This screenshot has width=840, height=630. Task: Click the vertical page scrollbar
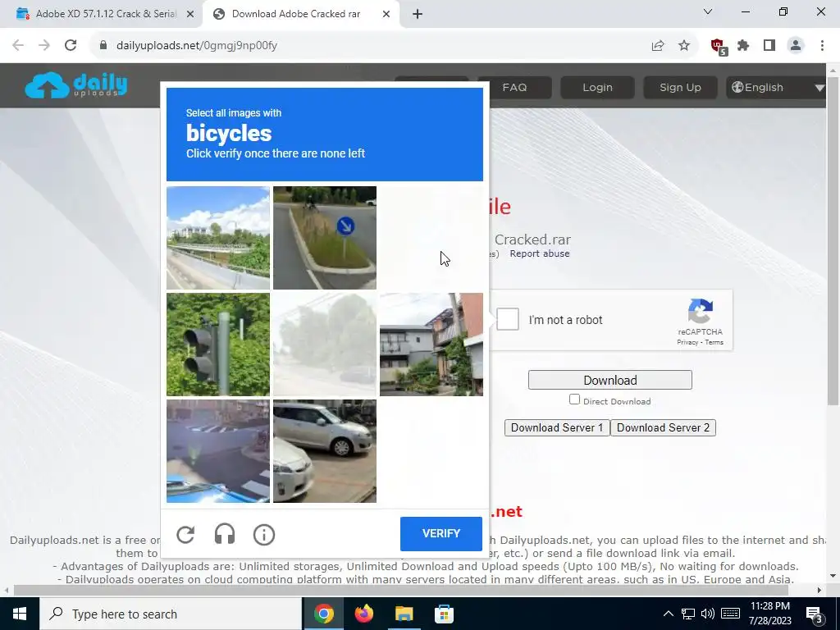pyautogui.click(x=833, y=241)
